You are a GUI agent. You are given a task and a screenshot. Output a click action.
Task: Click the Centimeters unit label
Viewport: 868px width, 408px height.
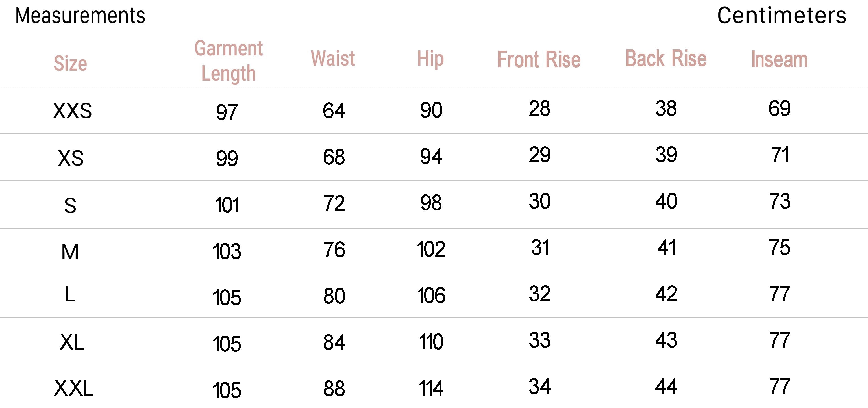(781, 16)
